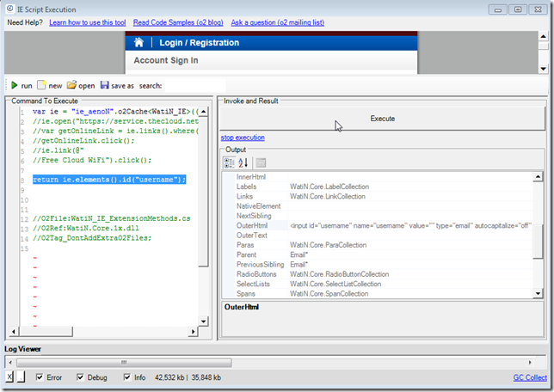This screenshot has height=392, width=554.
Task: Click the home icon in web page
Action: pos(139,42)
